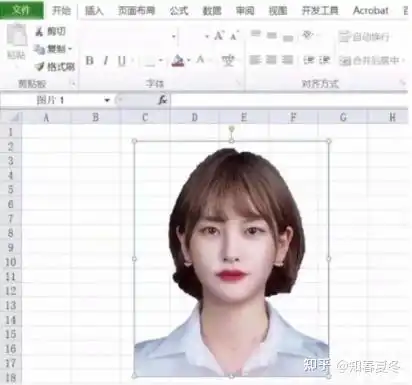Click the Paste clipboard icon
The height and width of the screenshot is (385, 412).
click(16, 35)
